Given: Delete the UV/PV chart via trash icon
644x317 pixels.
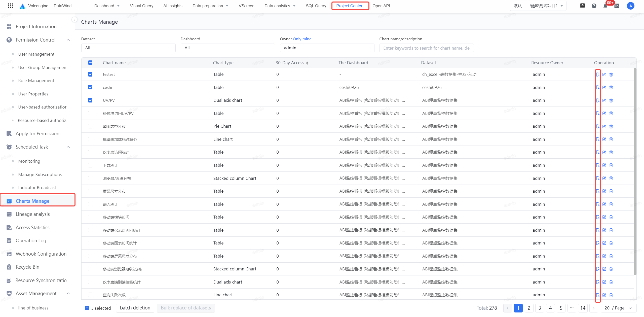Looking at the screenshot, I should (611, 100).
